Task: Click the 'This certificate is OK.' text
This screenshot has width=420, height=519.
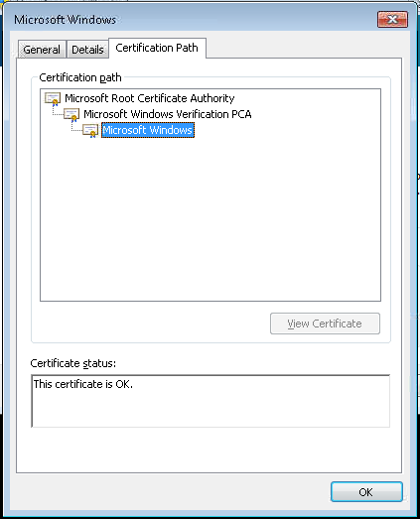Action: 83,384
